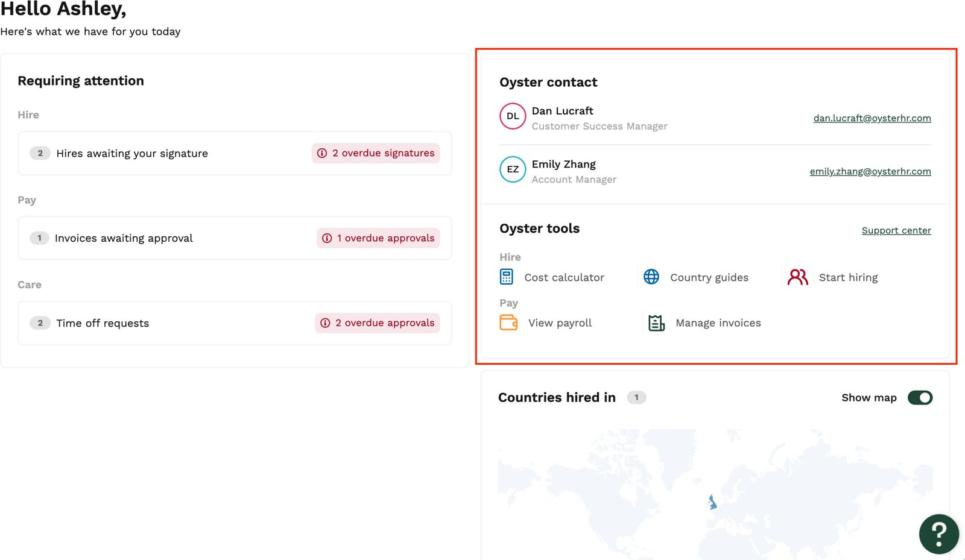965x560 pixels.
Task: Click the Manage invoices icon
Action: click(x=656, y=323)
